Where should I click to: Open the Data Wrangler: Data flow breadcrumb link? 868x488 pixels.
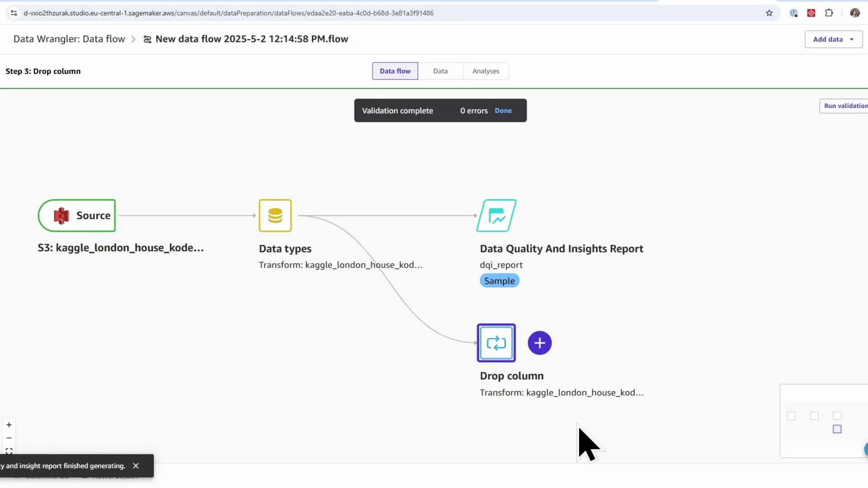pos(69,39)
